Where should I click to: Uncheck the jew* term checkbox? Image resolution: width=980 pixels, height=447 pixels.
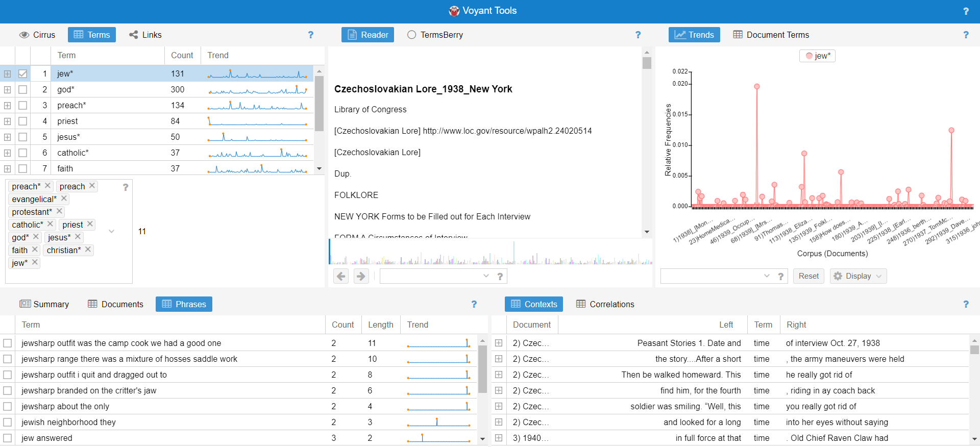click(22, 74)
